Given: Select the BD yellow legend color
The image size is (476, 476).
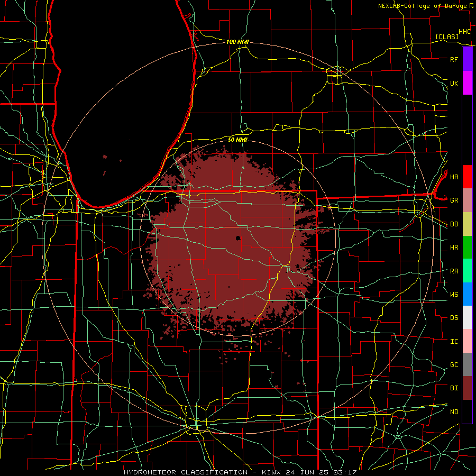Looking at the screenshot, I should click(x=467, y=224).
